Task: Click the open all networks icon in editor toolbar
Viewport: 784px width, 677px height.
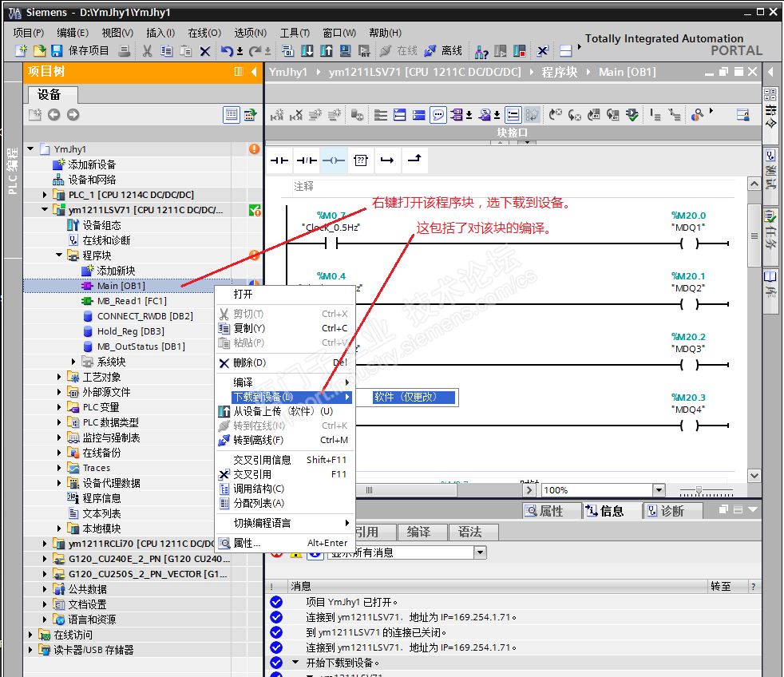Action: 399,115
